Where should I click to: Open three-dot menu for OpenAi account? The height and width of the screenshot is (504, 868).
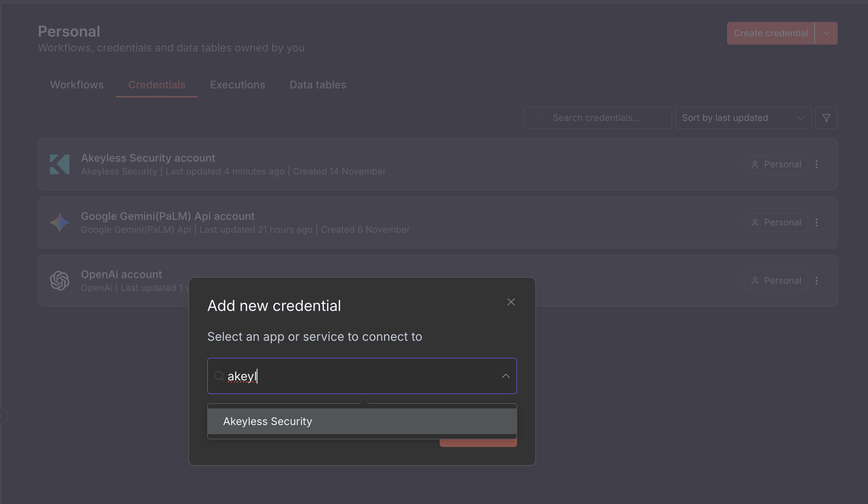pyautogui.click(x=817, y=281)
